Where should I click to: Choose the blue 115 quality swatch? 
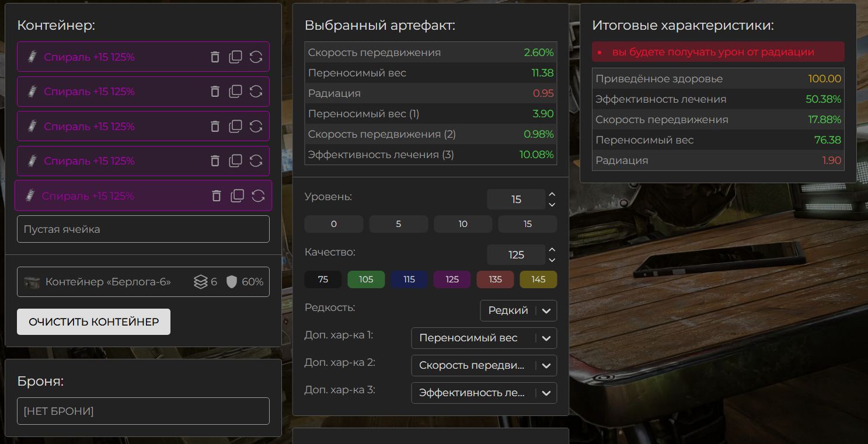click(x=409, y=279)
